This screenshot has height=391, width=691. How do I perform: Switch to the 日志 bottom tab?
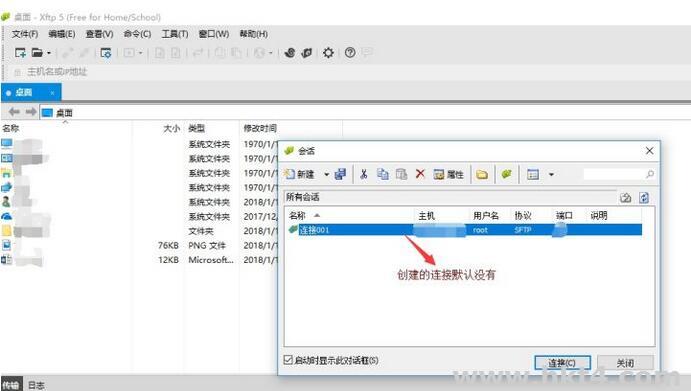(x=36, y=385)
